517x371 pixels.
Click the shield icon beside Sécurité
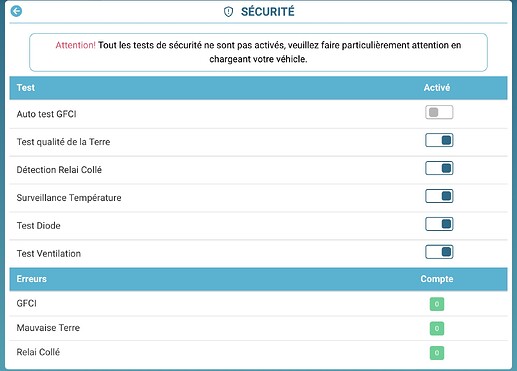pos(228,12)
